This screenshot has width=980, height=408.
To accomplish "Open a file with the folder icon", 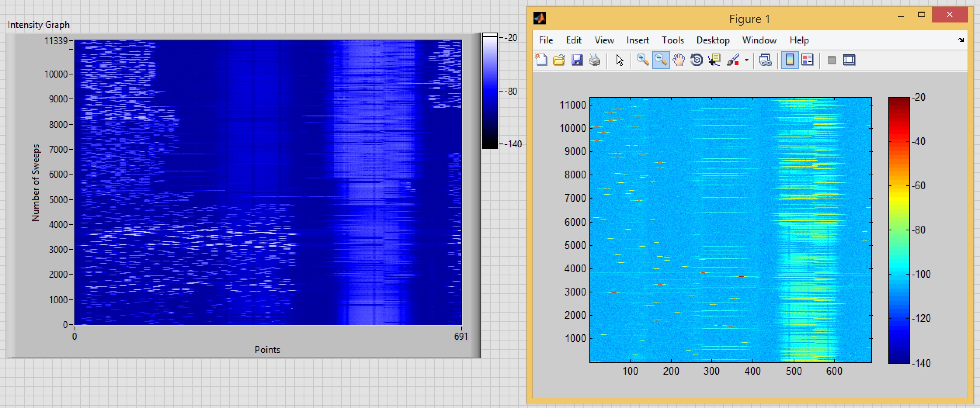I will (559, 60).
